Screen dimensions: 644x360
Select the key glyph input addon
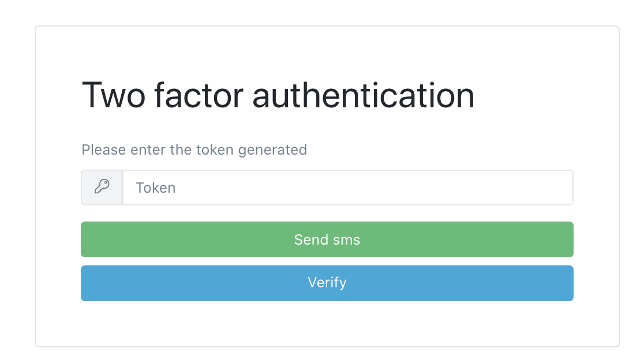(102, 187)
